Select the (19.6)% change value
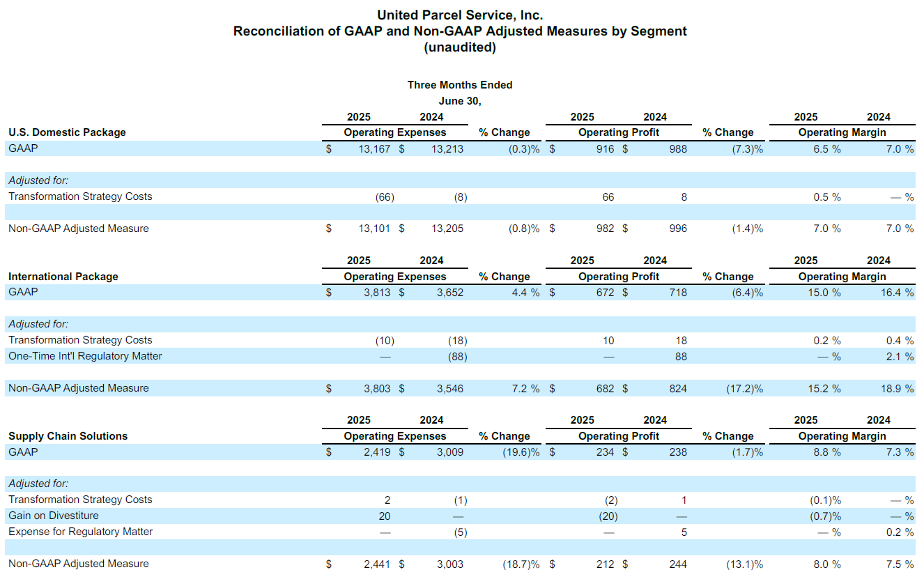 522,452
